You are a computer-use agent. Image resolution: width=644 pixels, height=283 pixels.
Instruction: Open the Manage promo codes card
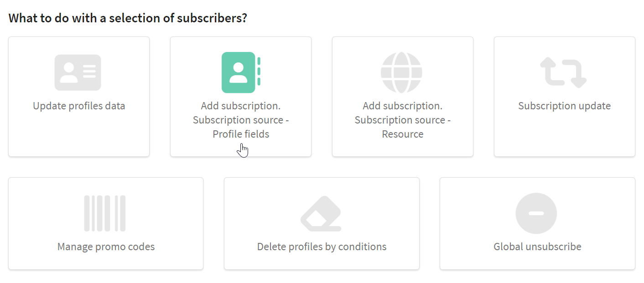pos(106,223)
